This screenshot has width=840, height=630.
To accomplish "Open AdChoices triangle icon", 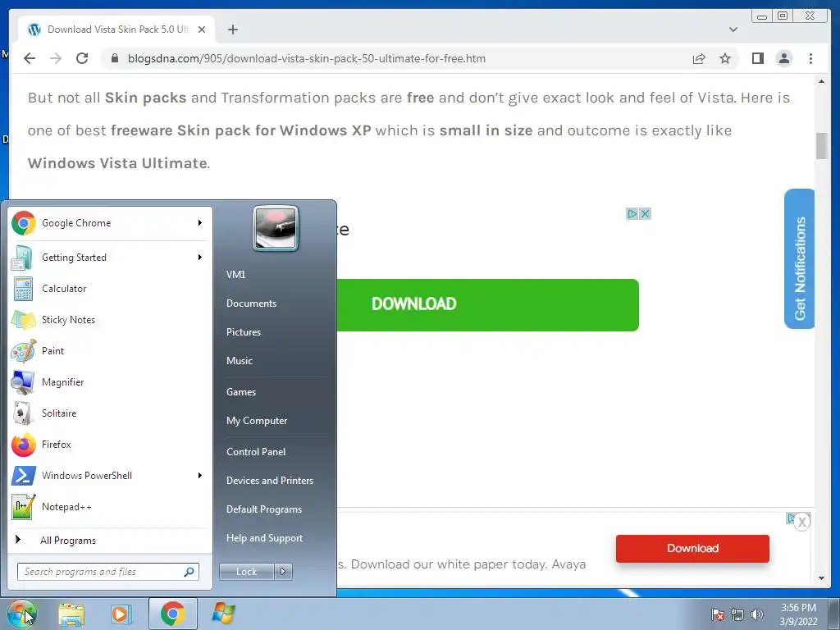I will coord(632,214).
